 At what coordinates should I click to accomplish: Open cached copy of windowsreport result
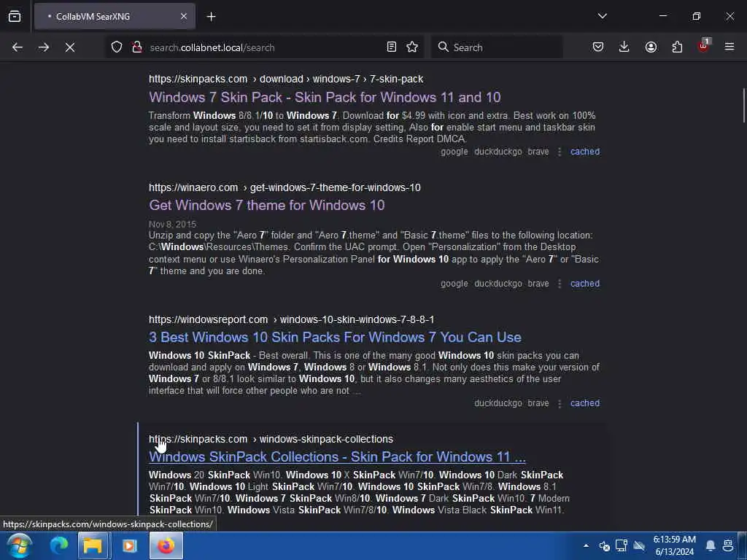[x=585, y=402]
